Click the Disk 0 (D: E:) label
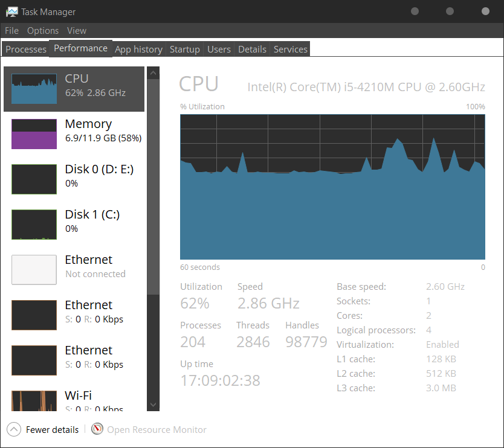Screen dimensions: 504x448 click(99, 169)
